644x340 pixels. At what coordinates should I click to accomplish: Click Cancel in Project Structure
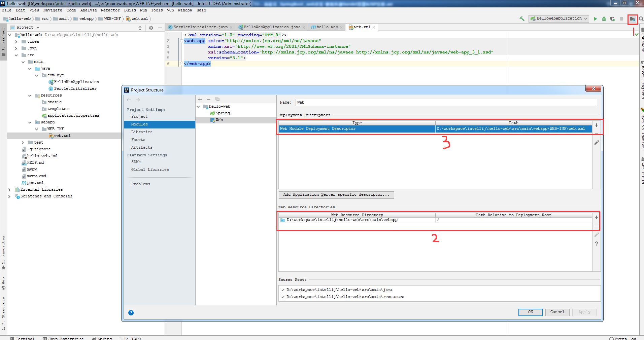(557, 312)
